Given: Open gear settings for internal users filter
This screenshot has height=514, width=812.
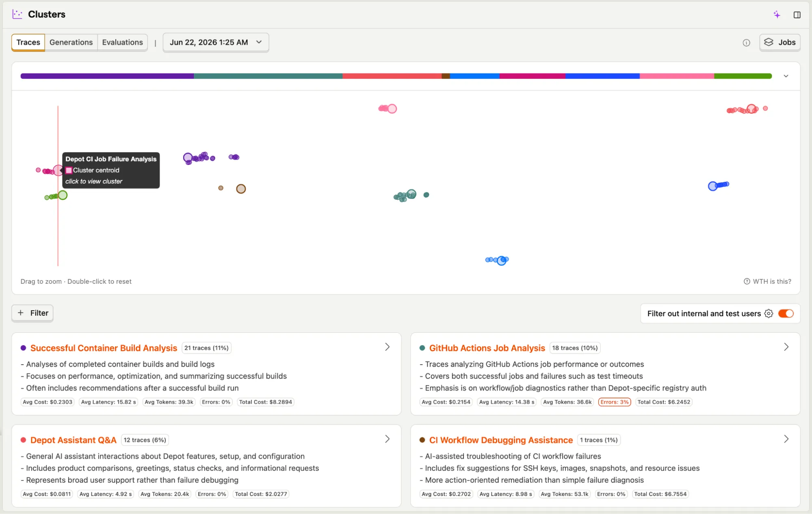Looking at the screenshot, I should coord(769,313).
